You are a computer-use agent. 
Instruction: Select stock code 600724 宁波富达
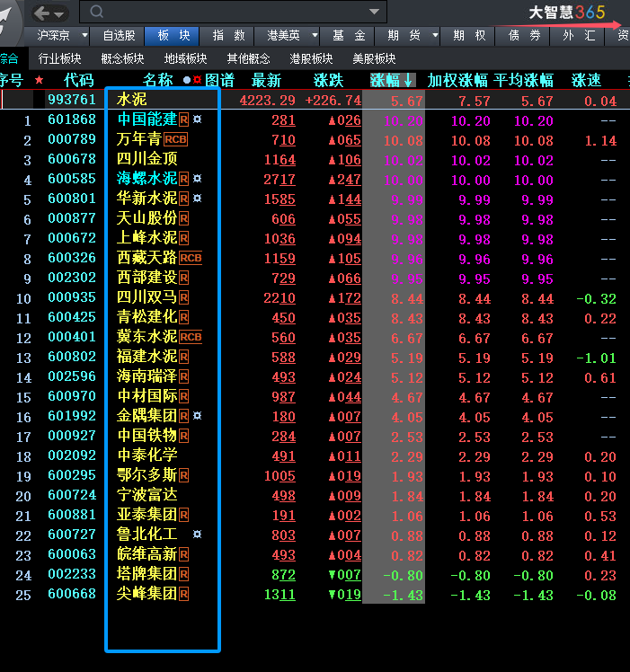[72, 495]
